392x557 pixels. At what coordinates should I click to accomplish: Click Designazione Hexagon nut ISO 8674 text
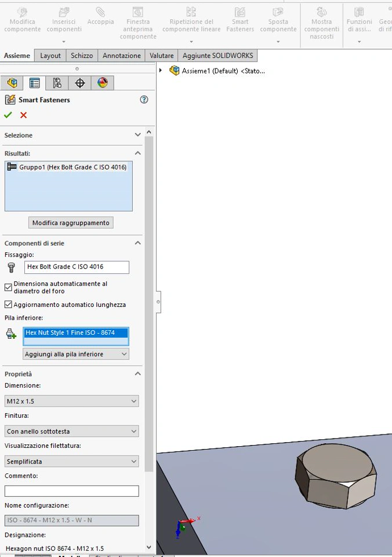click(55, 548)
